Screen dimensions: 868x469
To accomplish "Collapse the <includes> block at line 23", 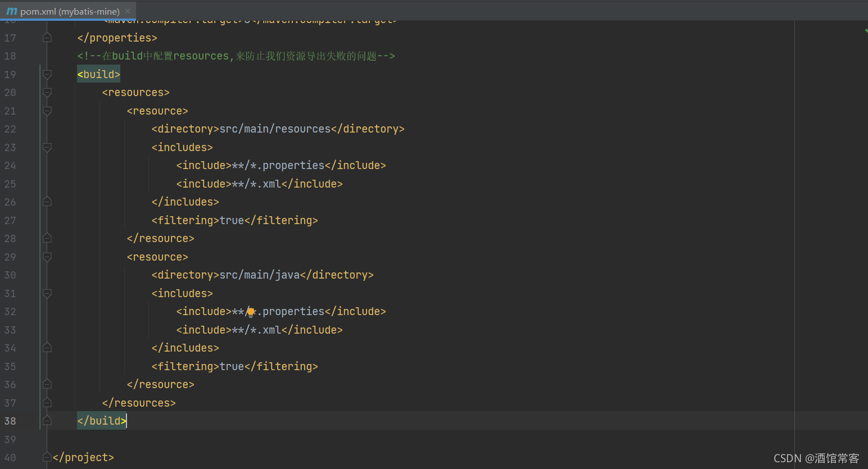I will tap(47, 147).
